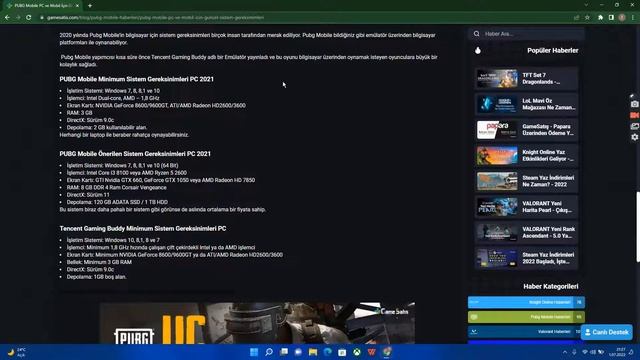Open the browser extensions puzzle icon

(x=600, y=18)
